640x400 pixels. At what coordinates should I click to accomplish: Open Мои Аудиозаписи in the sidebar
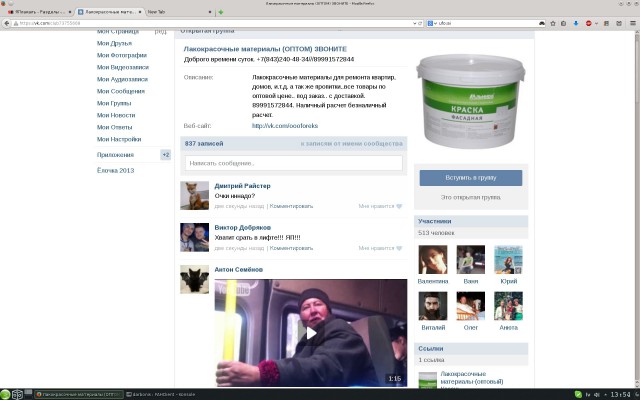122,79
